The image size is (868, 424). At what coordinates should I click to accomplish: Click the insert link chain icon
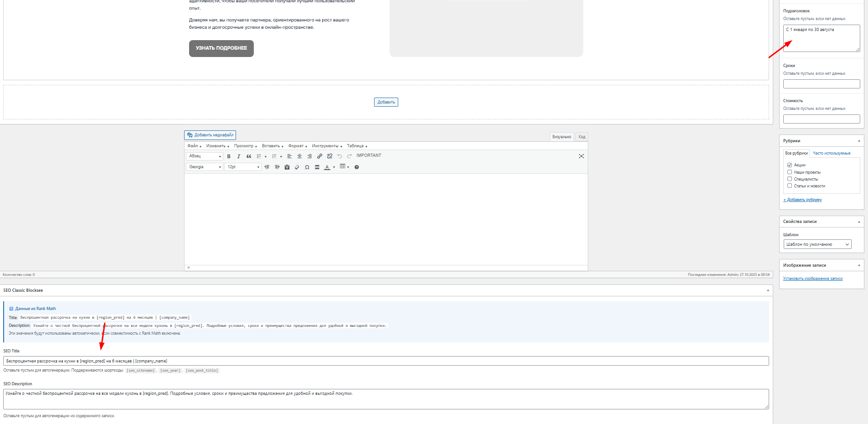(x=319, y=156)
